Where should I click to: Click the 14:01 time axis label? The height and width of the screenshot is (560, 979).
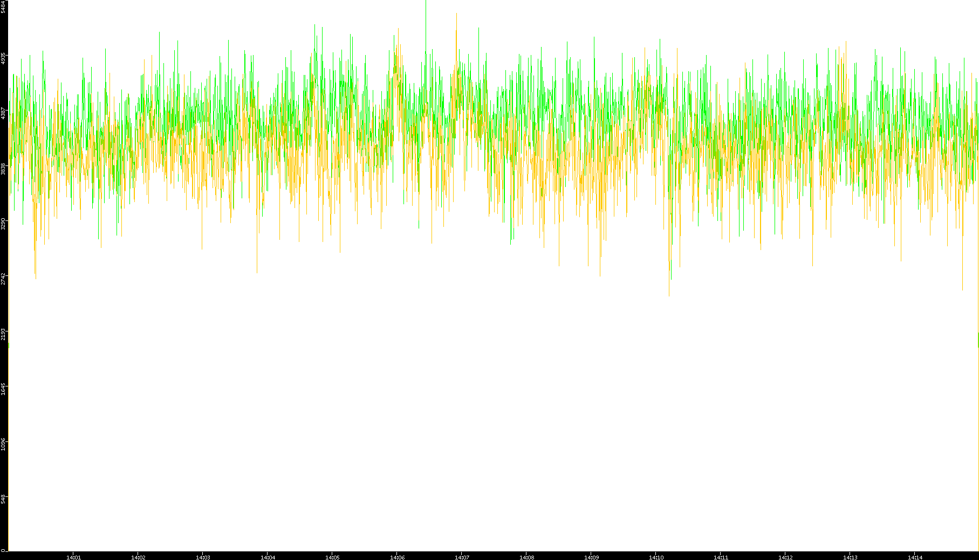73,557
